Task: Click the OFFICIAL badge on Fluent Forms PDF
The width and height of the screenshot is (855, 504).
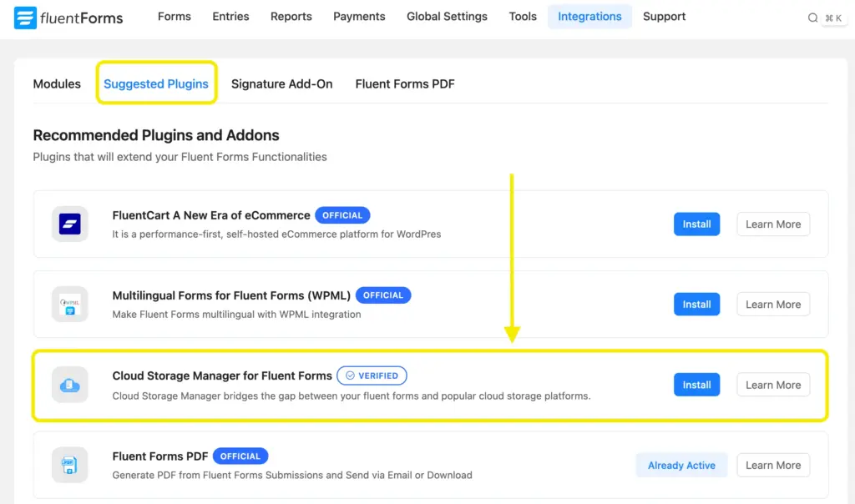Action: point(240,456)
